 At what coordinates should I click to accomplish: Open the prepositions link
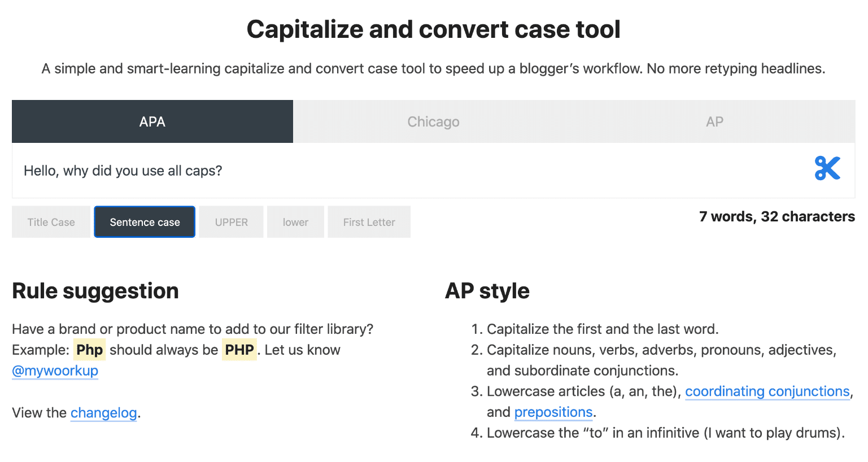pyautogui.click(x=553, y=412)
